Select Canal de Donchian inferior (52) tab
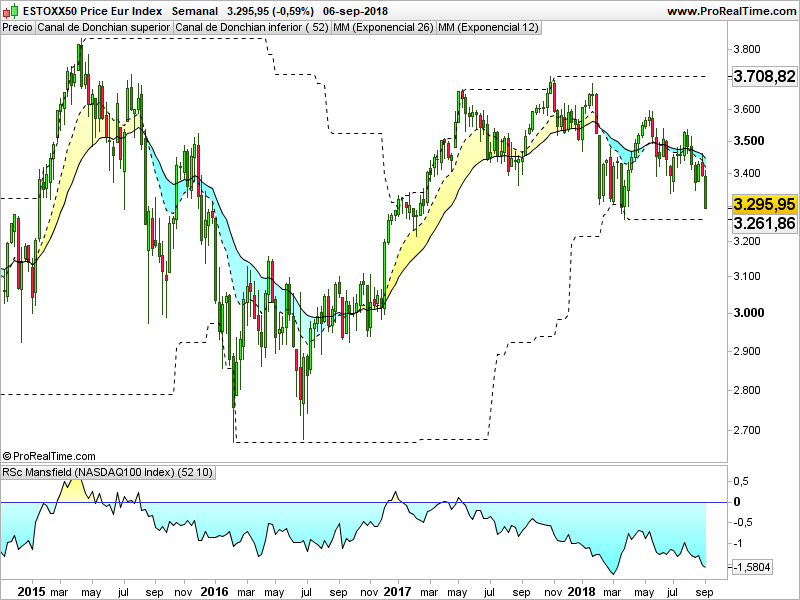The image size is (800, 600). tap(251, 28)
